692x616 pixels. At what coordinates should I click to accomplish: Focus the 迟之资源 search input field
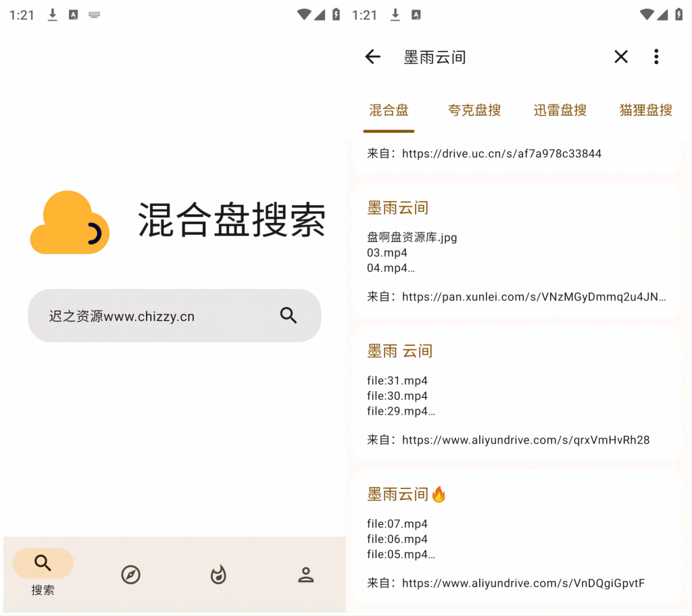155,316
